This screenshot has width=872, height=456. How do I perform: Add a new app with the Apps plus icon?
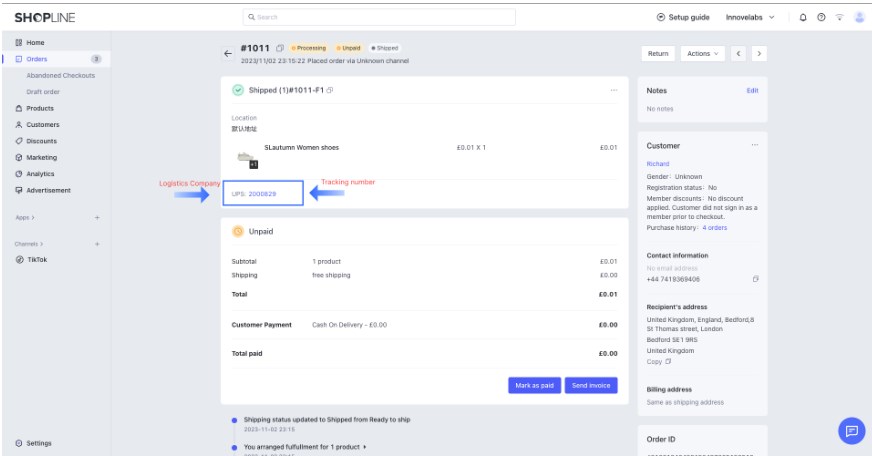click(97, 217)
